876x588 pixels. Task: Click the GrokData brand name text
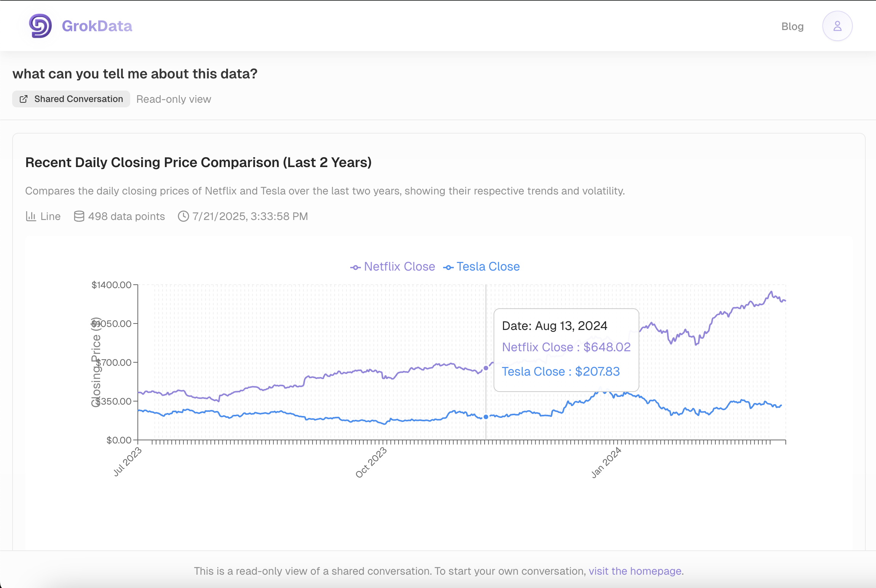click(97, 26)
